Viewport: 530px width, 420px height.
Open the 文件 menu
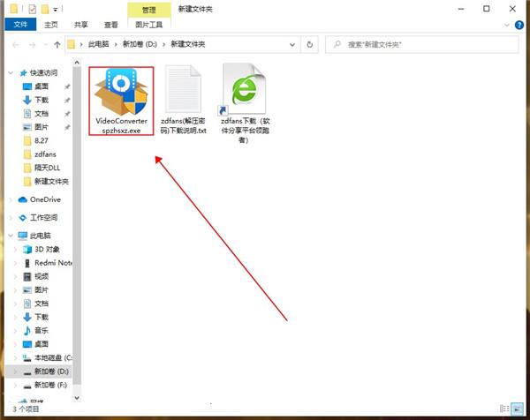(x=20, y=25)
